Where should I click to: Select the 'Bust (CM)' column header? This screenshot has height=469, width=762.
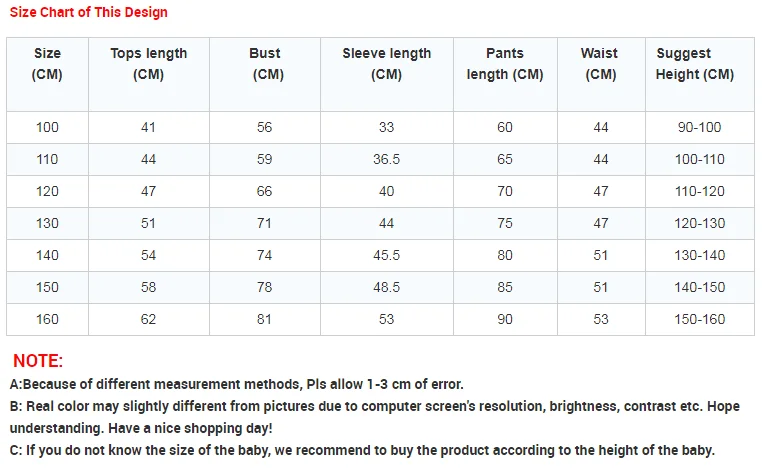[265, 64]
